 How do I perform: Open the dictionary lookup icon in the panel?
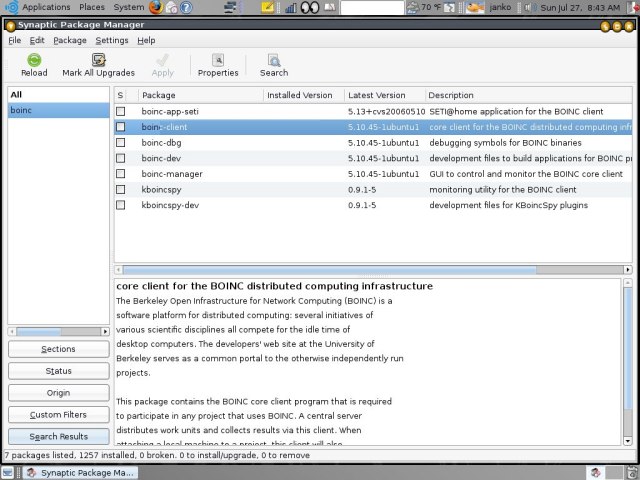(330, 7)
